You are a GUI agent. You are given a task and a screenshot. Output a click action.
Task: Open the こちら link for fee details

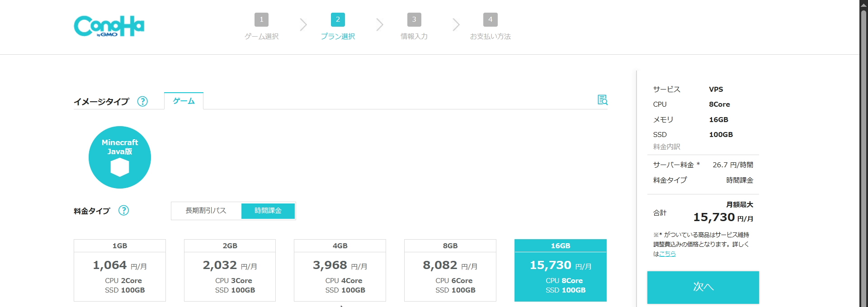667,254
